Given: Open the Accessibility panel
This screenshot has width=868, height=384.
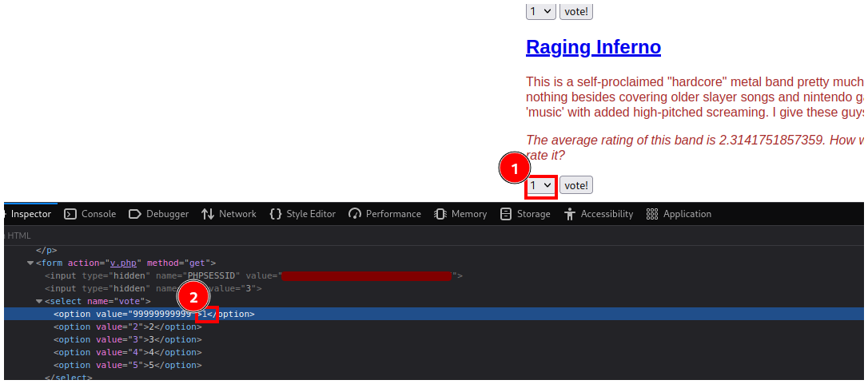Looking at the screenshot, I should click(x=598, y=214).
